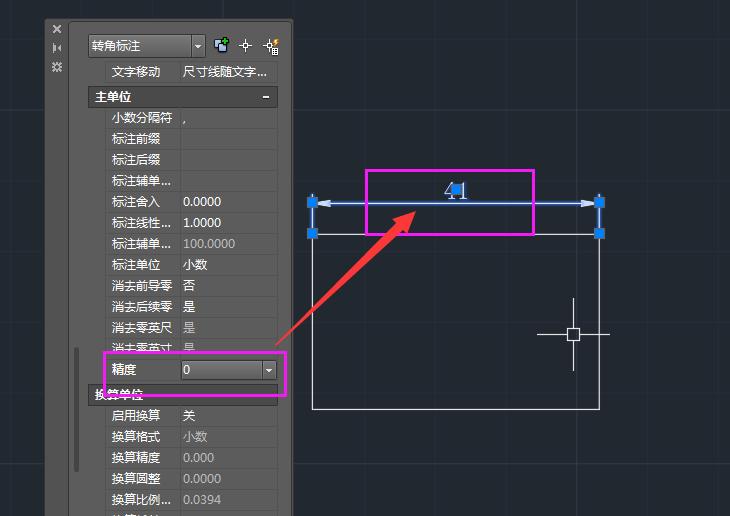The height and width of the screenshot is (516, 730).
Task: Click the 启用换算 value 关
Action: (189, 415)
